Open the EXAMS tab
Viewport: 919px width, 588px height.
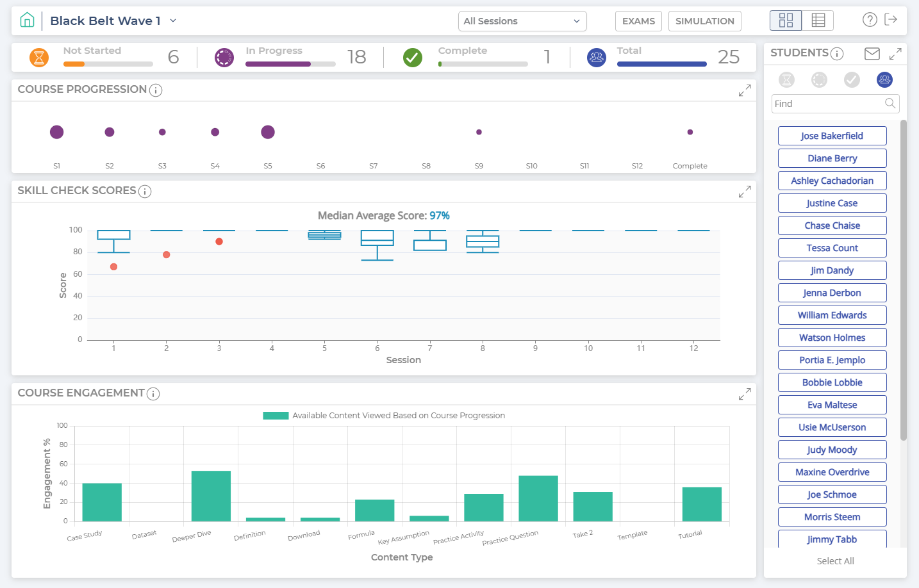[638, 21]
